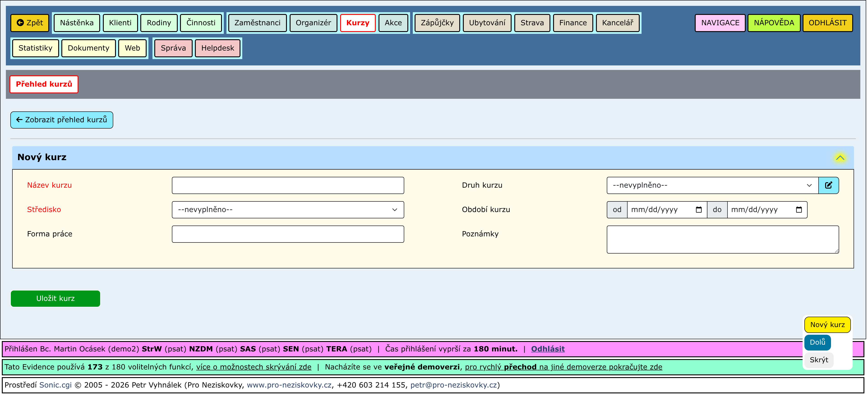Open calendar picker for 'do' date
Image resolution: width=868 pixels, height=406 pixels.
pyautogui.click(x=799, y=210)
